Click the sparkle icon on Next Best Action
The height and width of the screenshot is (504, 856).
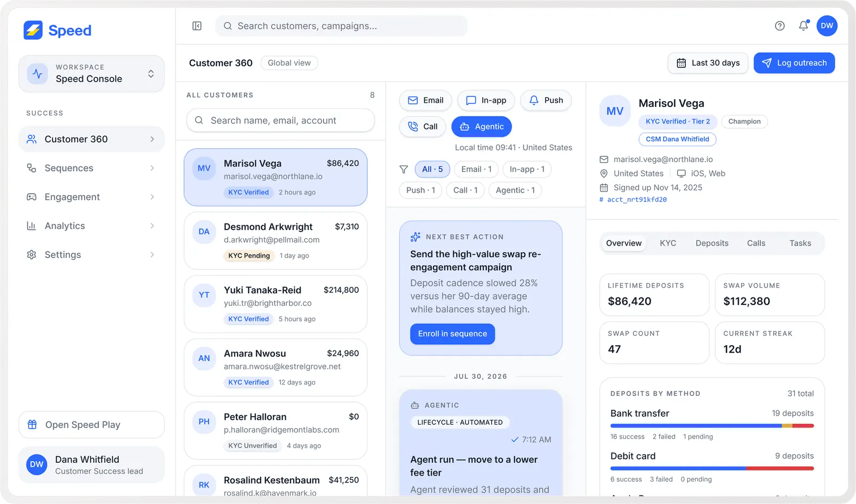coord(415,237)
